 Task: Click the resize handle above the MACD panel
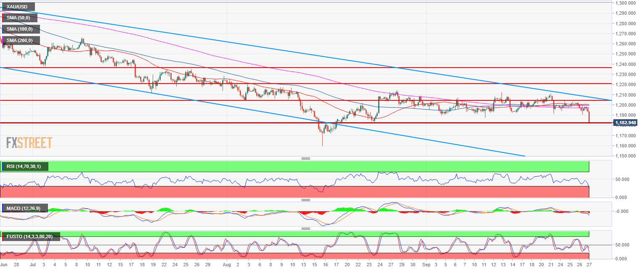tap(306, 200)
